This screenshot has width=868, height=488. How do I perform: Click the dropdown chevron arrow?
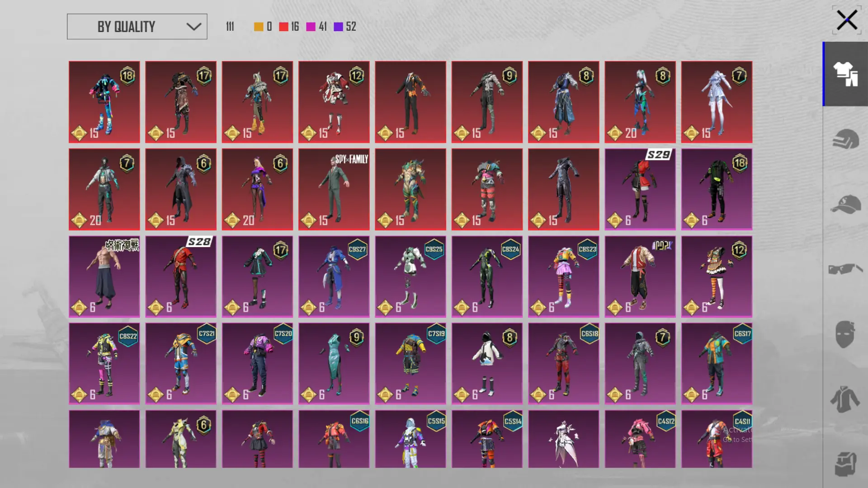click(x=193, y=27)
